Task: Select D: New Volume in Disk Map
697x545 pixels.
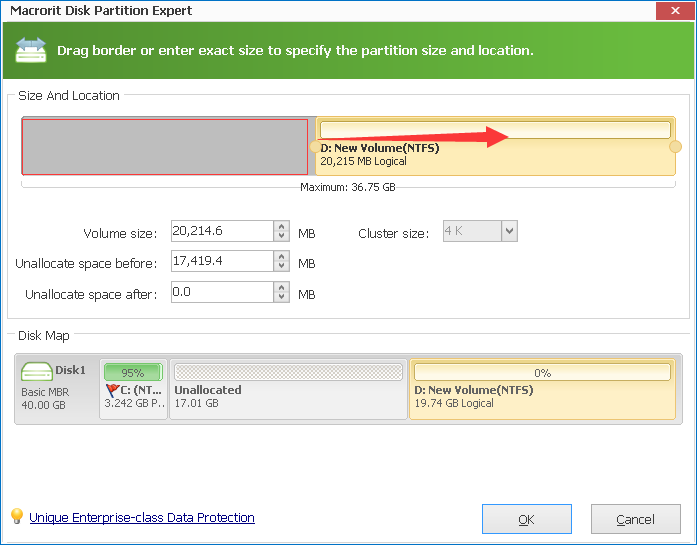Action: point(542,389)
